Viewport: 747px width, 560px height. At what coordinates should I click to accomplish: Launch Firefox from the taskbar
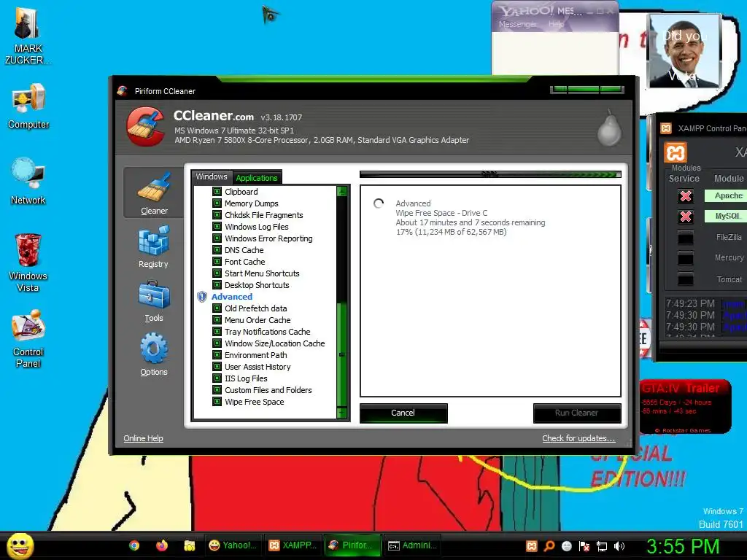pyautogui.click(x=162, y=545)
